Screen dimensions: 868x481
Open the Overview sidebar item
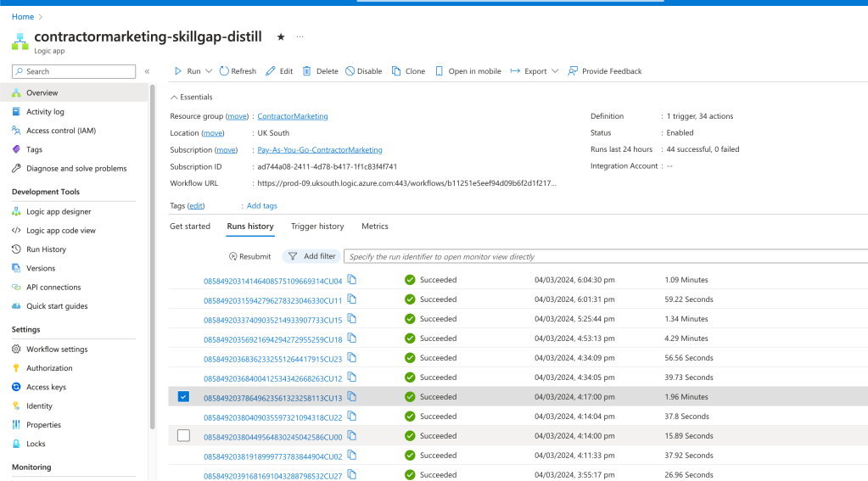(x=74, y=92)
